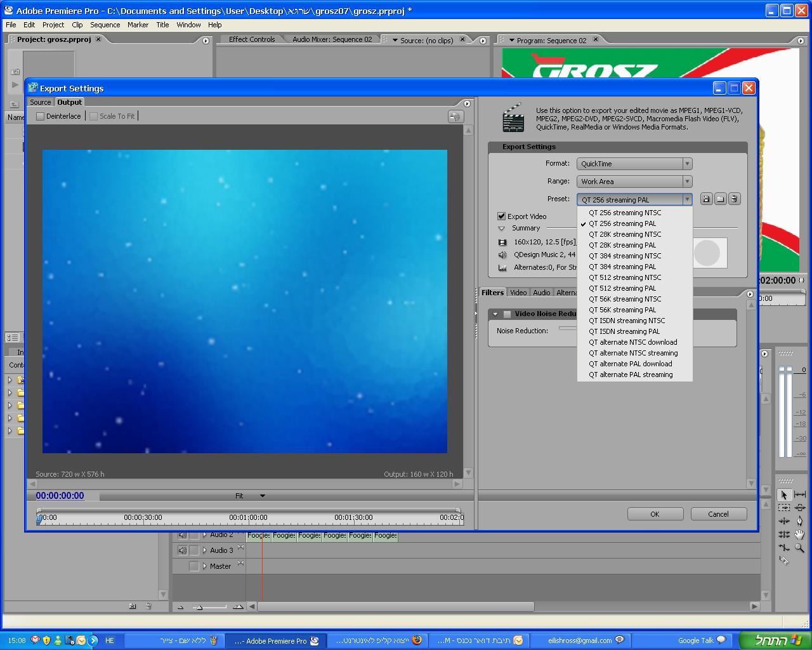Enable the Video Noise Reduction checkbox
Screen dimensions: 812x650
(x=507, y=314)
